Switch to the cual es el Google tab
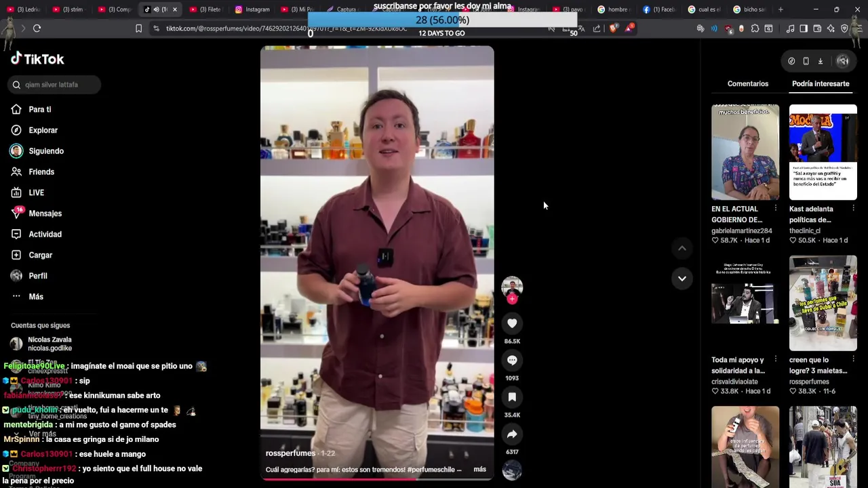Viewport: 868px width, 488px height. pyautogui.click(x=705, y=9)
